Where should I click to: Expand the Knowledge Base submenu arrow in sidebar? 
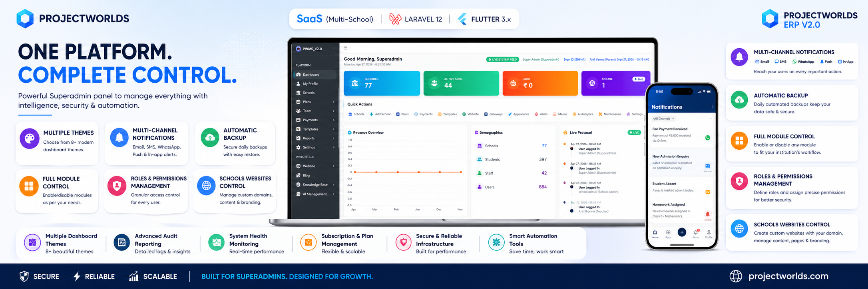click(x=334, y=185)
